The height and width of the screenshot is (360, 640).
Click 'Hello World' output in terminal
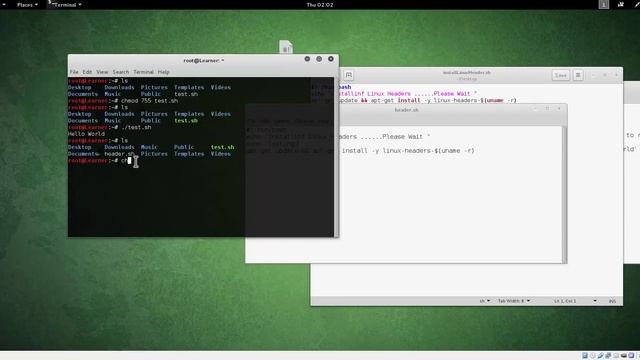coord(86,134)
